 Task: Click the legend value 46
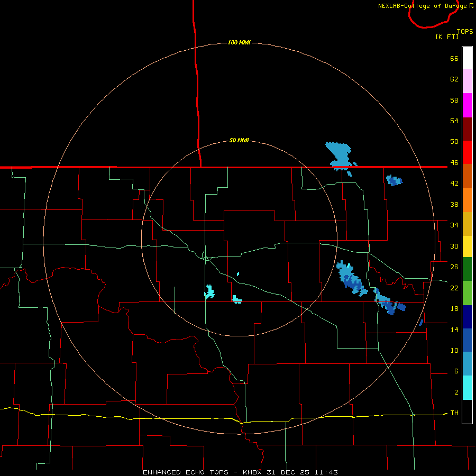tap(454, 163)
